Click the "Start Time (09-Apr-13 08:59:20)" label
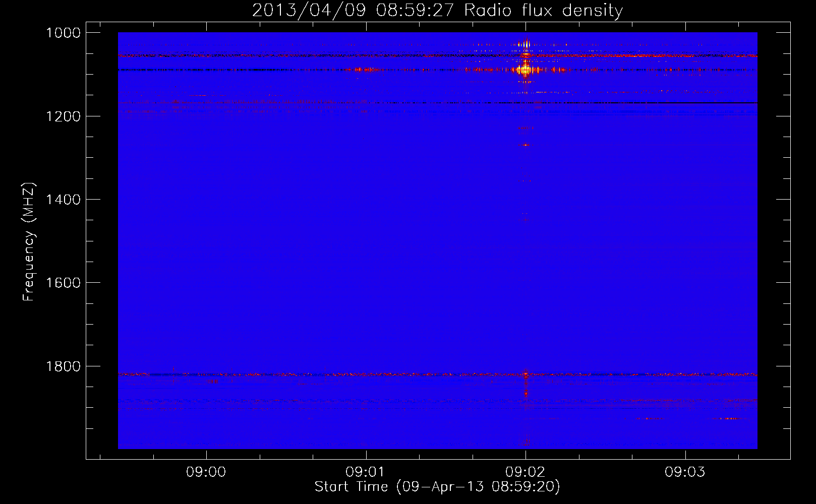This screenshot has height=504, width=816. coord(437,487)
